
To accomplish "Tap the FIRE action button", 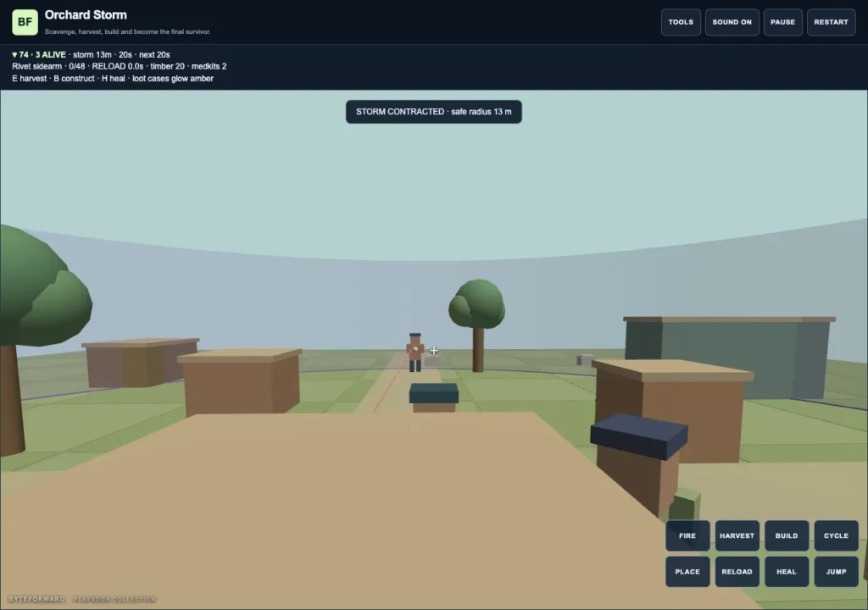I will click(x=687, y=535).
